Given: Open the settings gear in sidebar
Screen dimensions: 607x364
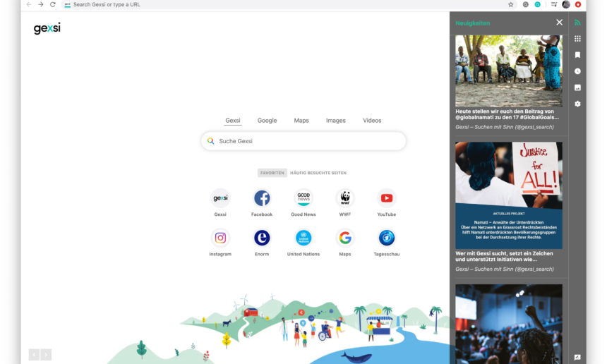Looking at the screenshot, I should (x=577, y=104).
